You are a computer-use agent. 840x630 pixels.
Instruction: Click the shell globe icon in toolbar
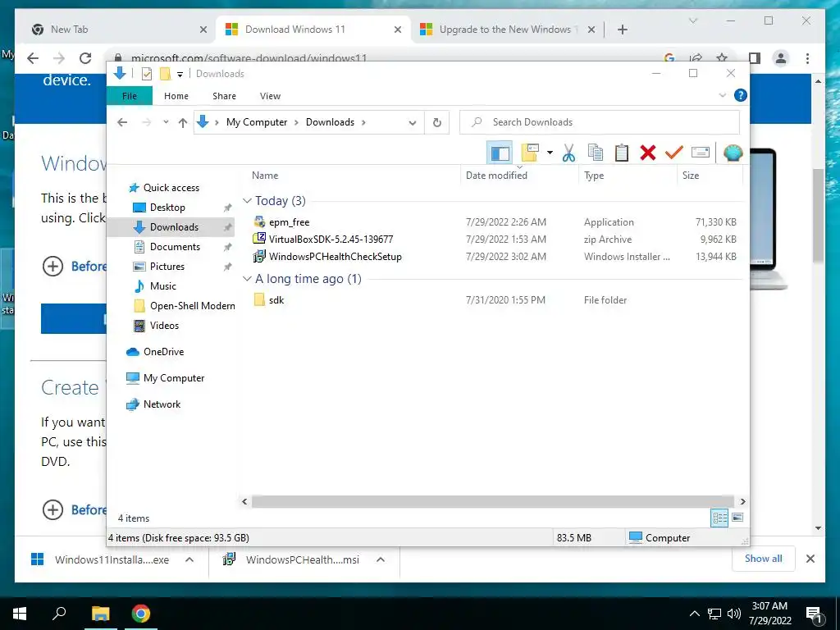(733, 153)
